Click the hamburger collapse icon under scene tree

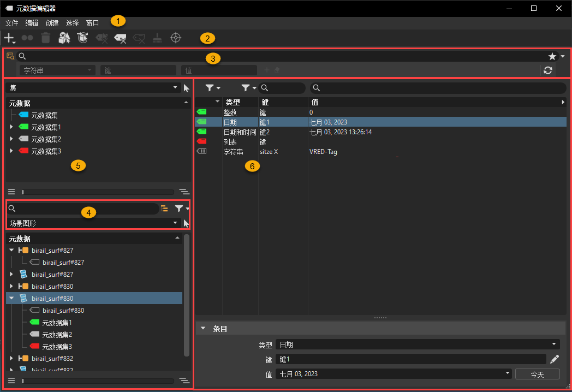pyautogui.click(x=11, y=381)
